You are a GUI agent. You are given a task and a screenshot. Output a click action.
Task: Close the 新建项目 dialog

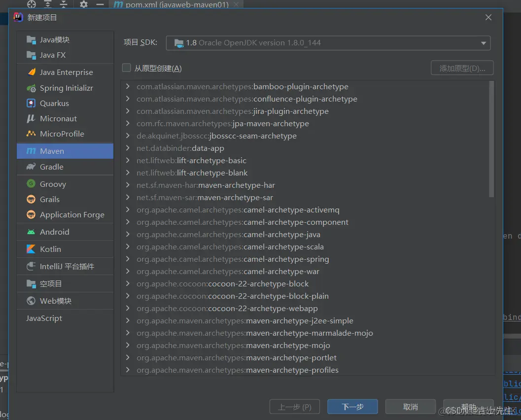click(488, 17)
